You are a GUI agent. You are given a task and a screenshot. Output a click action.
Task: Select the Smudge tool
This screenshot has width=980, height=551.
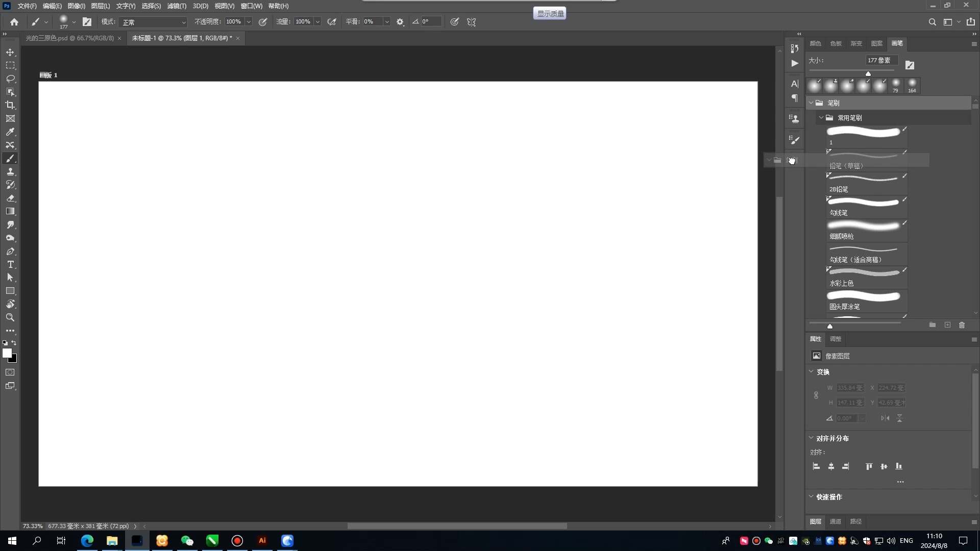tap(10, 224)
